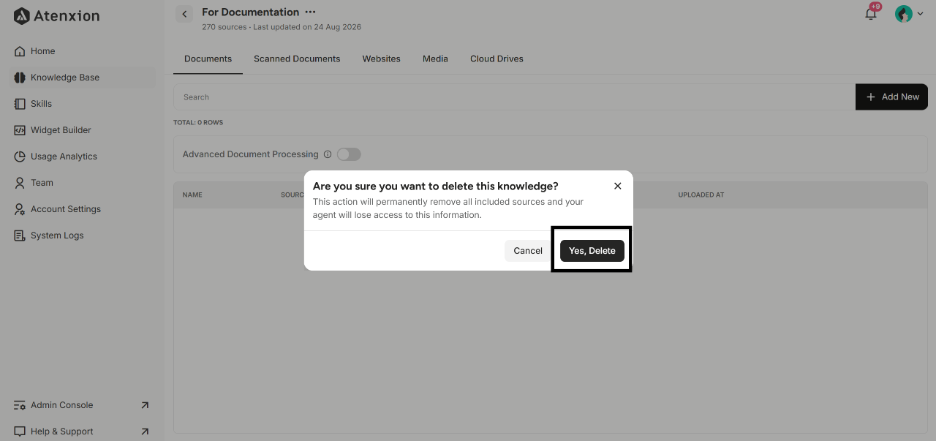936x441 pixels.
Task: Expand the profile dropdown chevron
Action: pyautogui.click(x=920, y=14)
